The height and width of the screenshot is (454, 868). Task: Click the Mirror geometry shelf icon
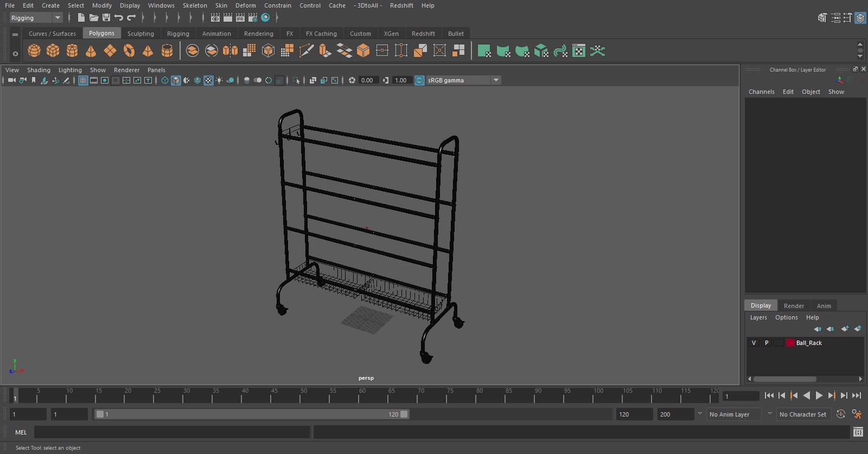click(x=231, y=51)
